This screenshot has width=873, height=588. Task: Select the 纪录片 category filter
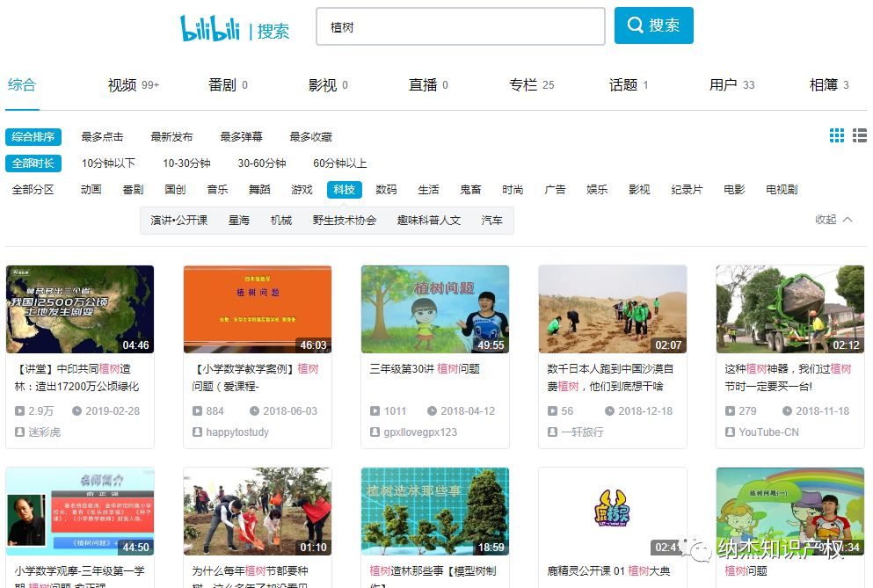(x=687, y=189)
